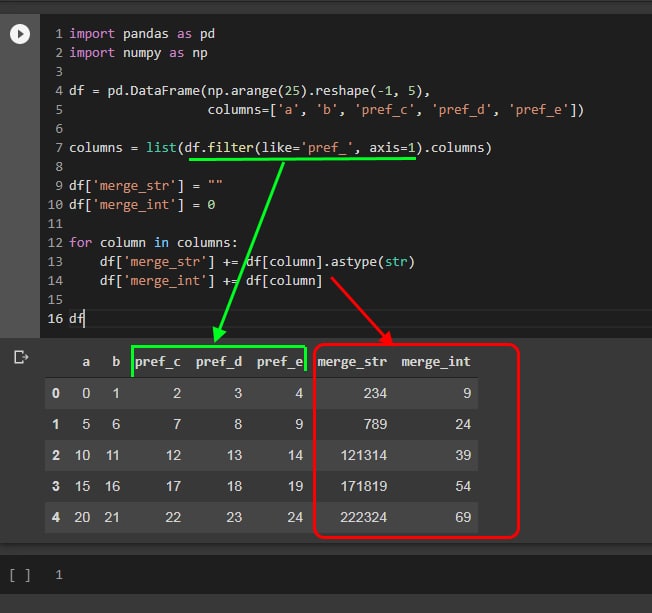Viewport: 652px width, 613px height.
Task: Click the pd.DataFrame line of code
Action: point(249,91)
